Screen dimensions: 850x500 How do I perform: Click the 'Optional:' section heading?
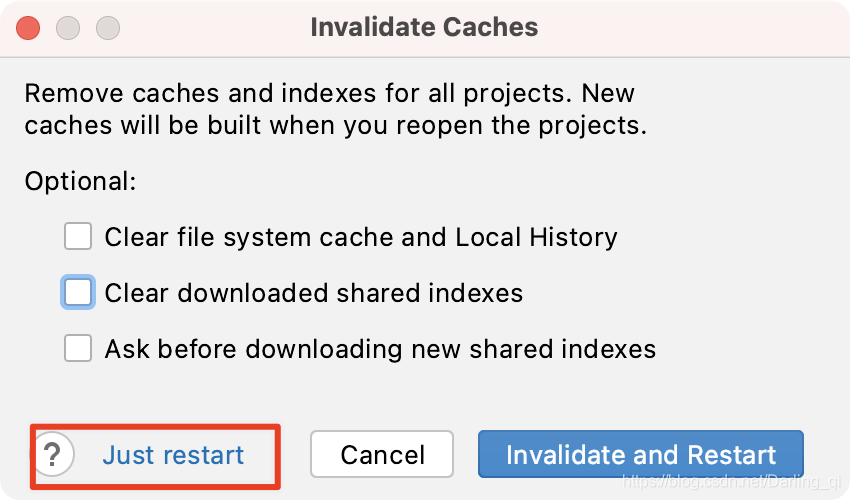79,182
